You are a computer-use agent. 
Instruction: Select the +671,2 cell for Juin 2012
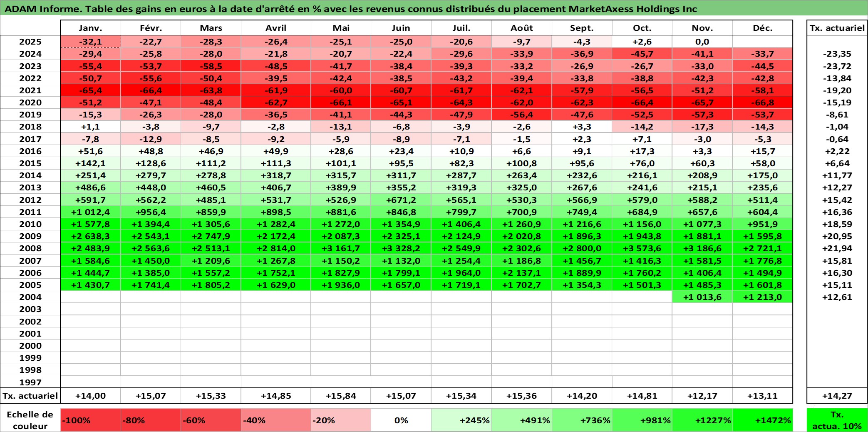(x=401, y=200)
